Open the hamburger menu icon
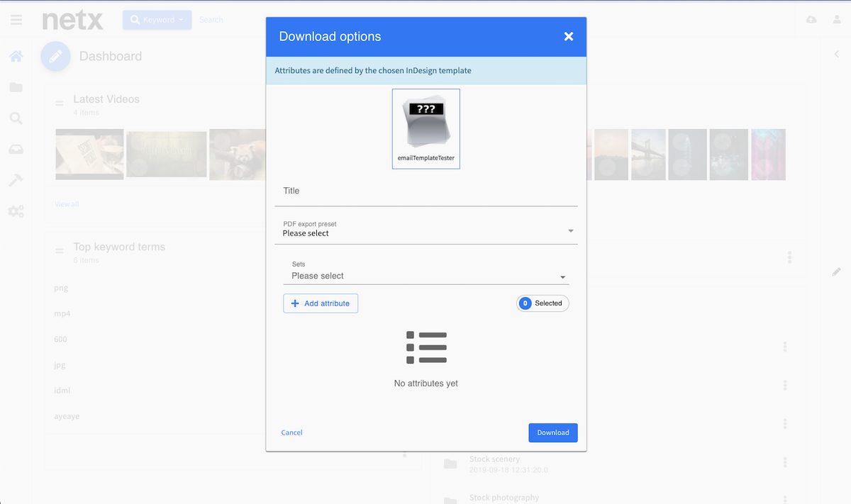 click(16, 20)
